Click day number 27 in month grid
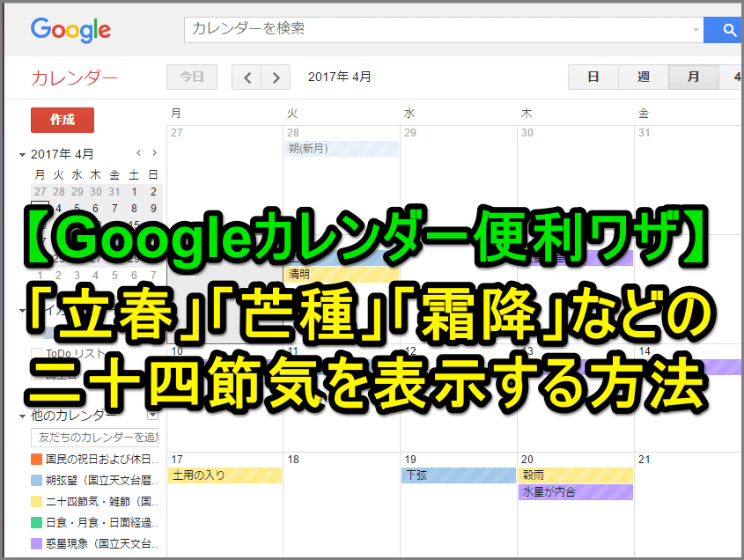 [x=176, y=133]
